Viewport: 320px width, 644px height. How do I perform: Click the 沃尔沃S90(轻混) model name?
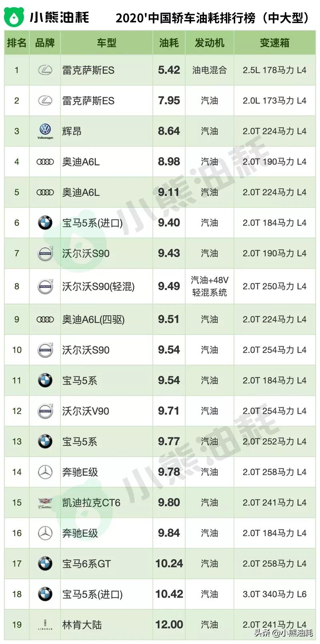pyautogui.click(x=98, y=286)
